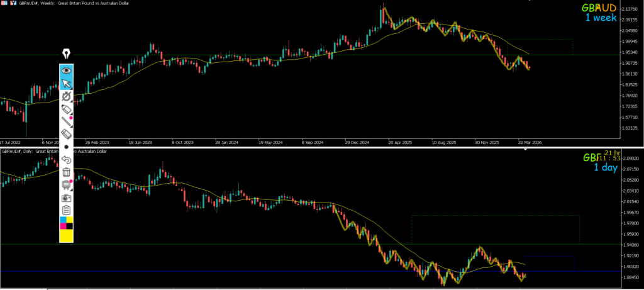The width and height of the screenshot is (644, 290).
Task: Open the clipboard notes icon
Action: point(67,210)
